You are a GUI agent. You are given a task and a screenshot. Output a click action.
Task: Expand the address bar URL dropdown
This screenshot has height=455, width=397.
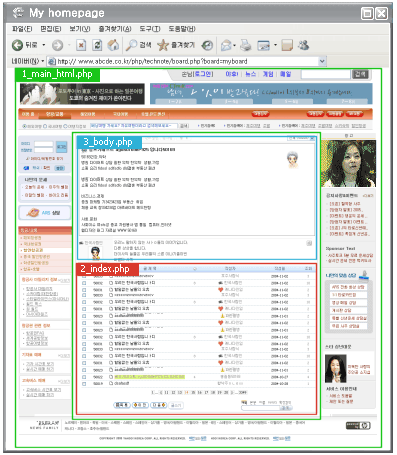point(322,61)
